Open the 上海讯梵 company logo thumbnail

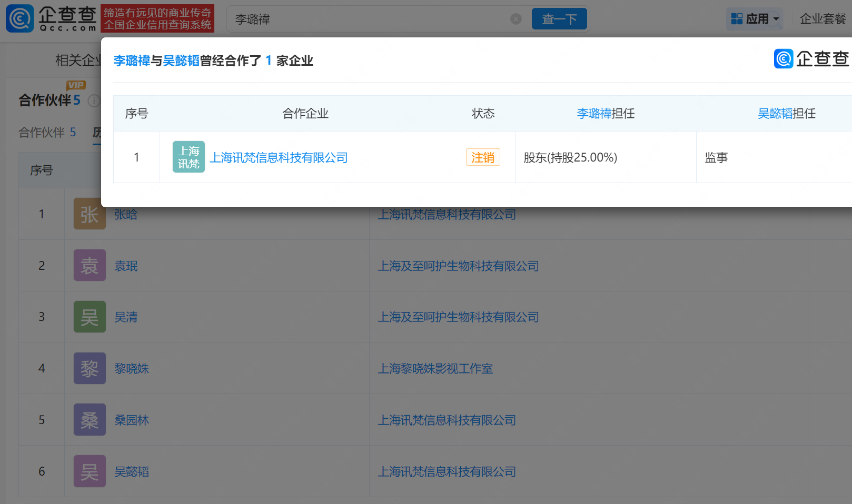[189, 157]
